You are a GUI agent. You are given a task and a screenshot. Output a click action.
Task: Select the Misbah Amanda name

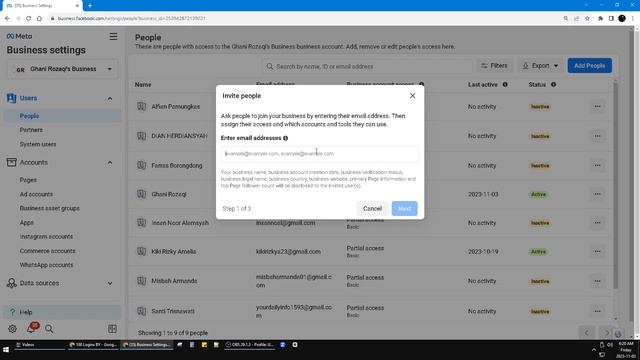(174, 281)
